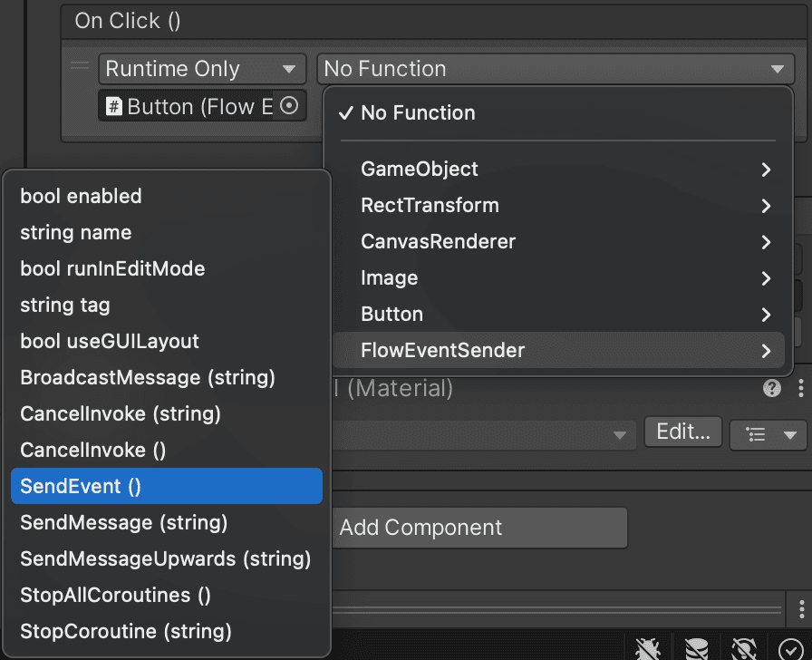
Task: Choose bool useGUILayout
Action: click(x=167, y=342)
